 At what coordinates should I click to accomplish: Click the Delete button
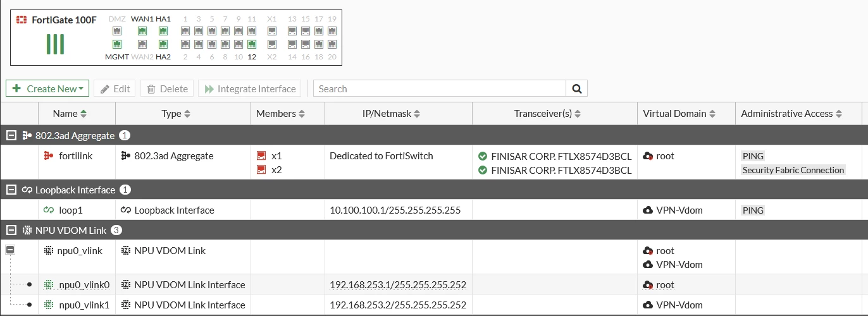tap(167, 88)
